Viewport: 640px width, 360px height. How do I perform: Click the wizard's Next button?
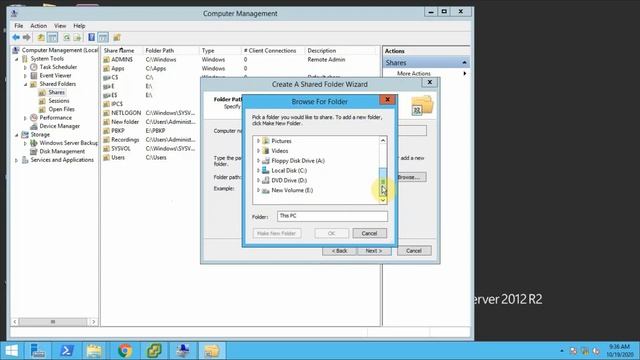click(374, 251)
